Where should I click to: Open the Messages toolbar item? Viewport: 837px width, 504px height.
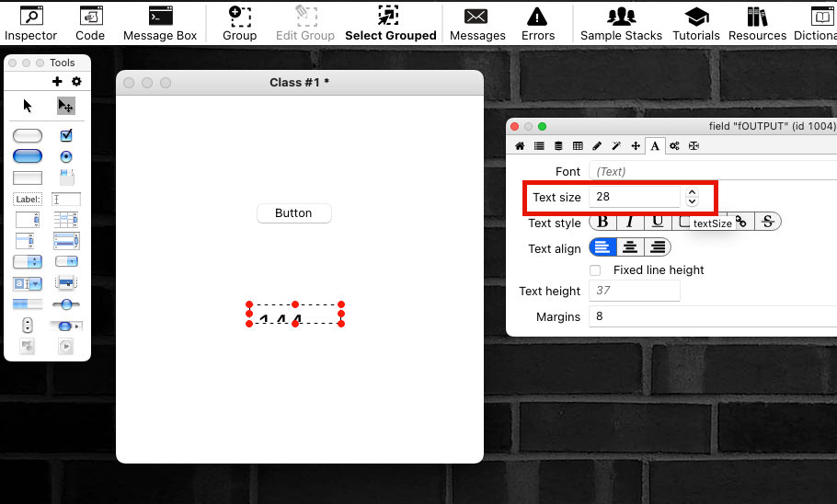click(477, 24)
